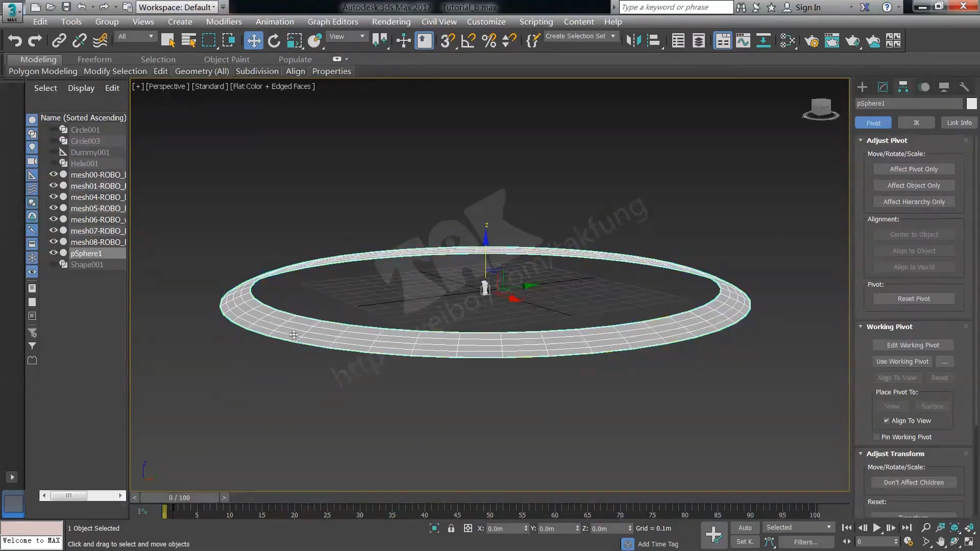
Task: Click the scene explorer horizontal scrollbar
Action: [x=83, y=495]
